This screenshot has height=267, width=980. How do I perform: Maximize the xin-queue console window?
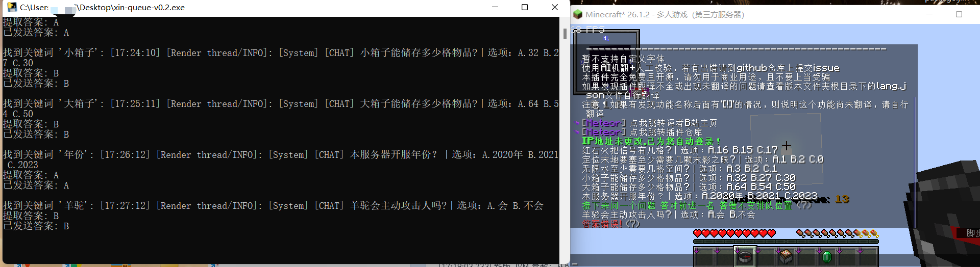[x=525, y=7]
